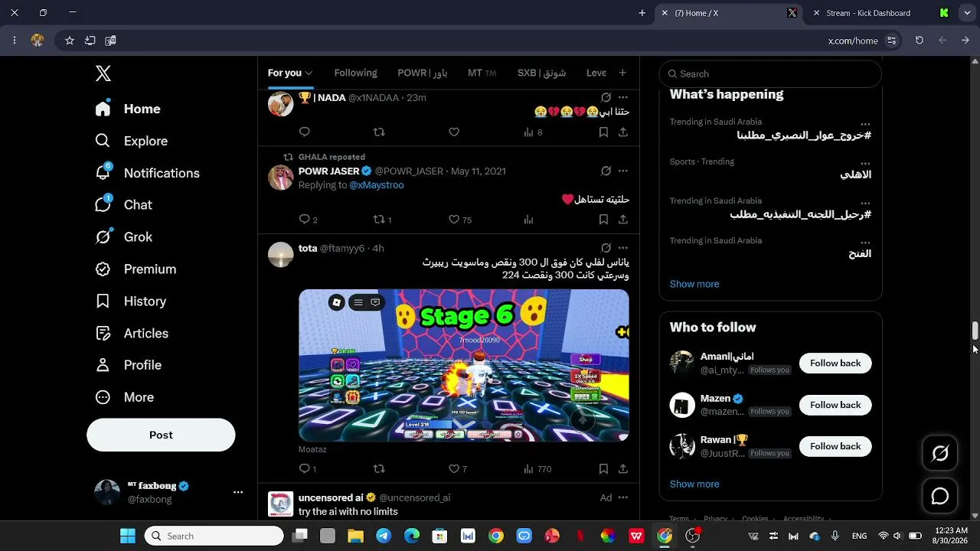Add a new timeline tab with plus
The width and height of the screenshot is (980, 551).
(x=622, y=73)
